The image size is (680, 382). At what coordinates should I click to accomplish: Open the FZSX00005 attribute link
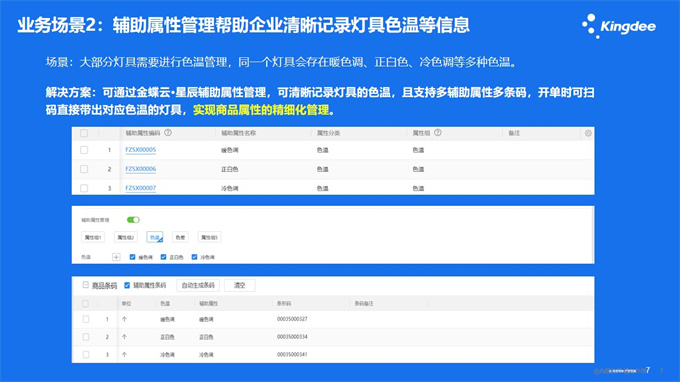coord(141,150)
